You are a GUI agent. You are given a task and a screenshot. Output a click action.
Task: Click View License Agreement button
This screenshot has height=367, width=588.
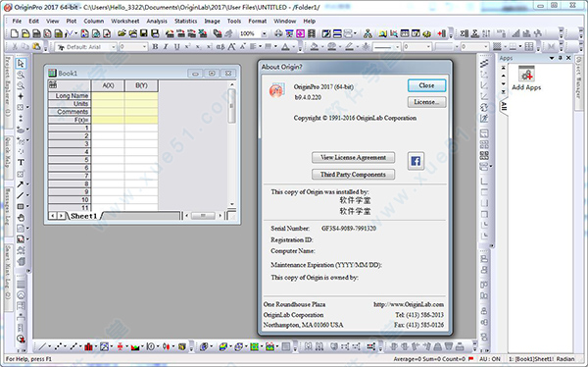pos(353,157)
